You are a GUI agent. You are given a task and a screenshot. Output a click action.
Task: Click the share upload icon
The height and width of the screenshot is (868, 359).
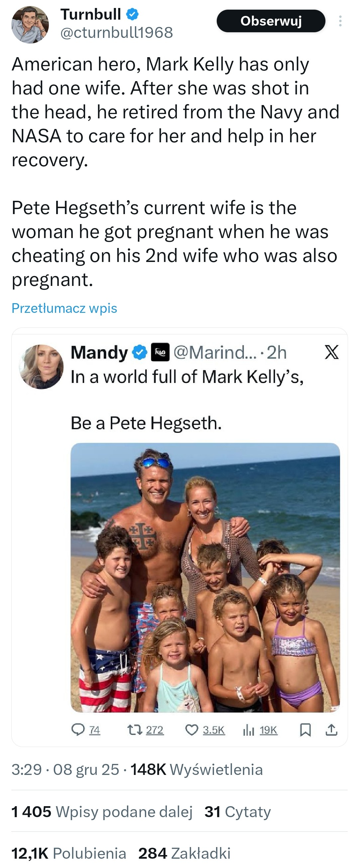[x=331, y=730]
